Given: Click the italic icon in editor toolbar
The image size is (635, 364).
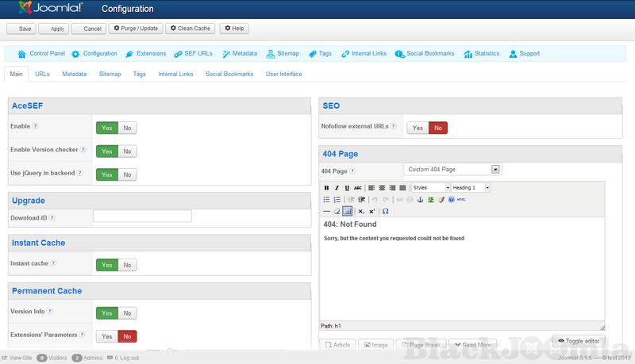Looking at the screenshot, I should pos(337,188).
